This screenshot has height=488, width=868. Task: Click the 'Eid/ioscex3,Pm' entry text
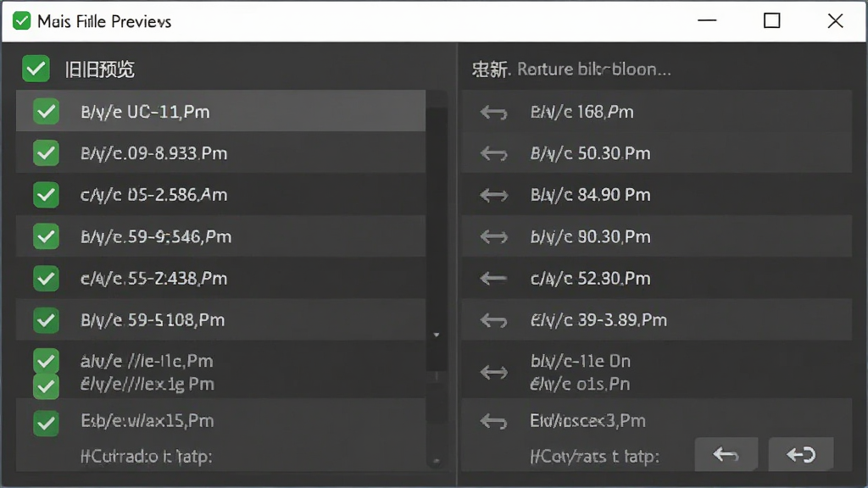[x=588, y=421]
